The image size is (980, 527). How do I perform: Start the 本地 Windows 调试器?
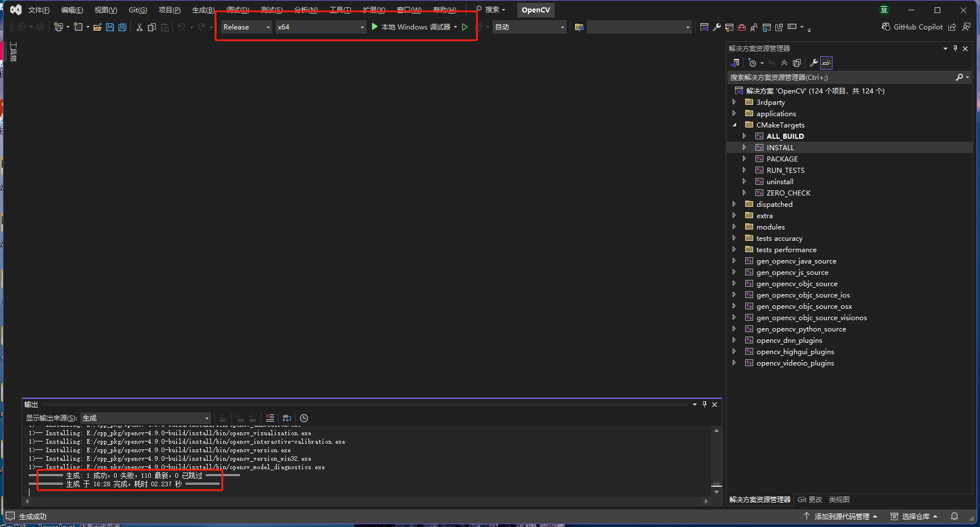[x=416, y=27]
